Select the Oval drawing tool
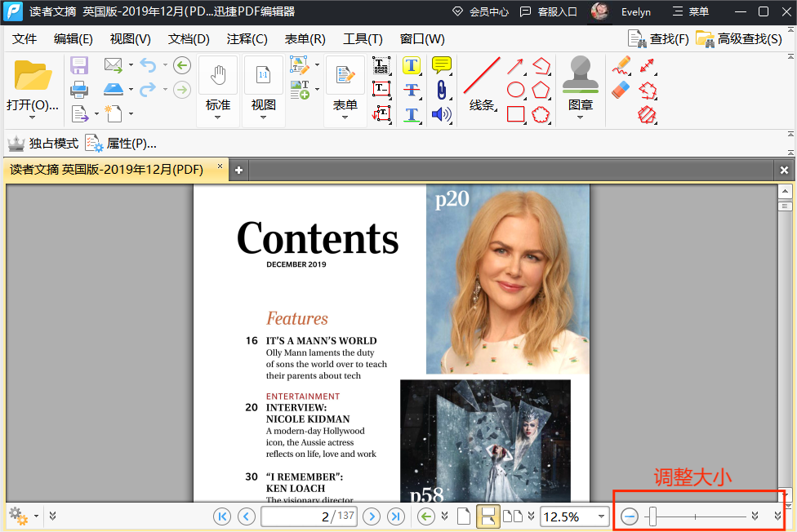This screenshot has height=532, width=797. click(x=515, y=90)
